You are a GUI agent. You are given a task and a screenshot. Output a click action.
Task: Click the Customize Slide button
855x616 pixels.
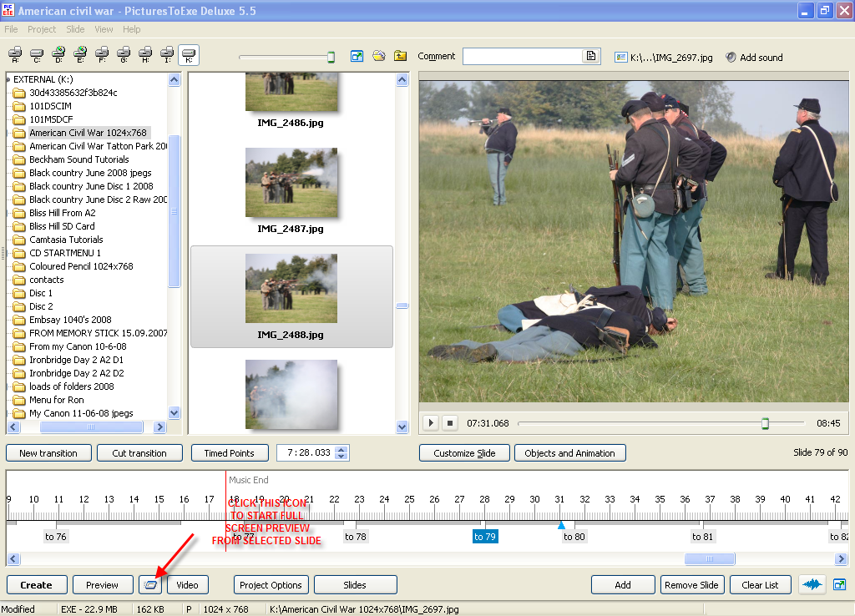click(464, 453)
